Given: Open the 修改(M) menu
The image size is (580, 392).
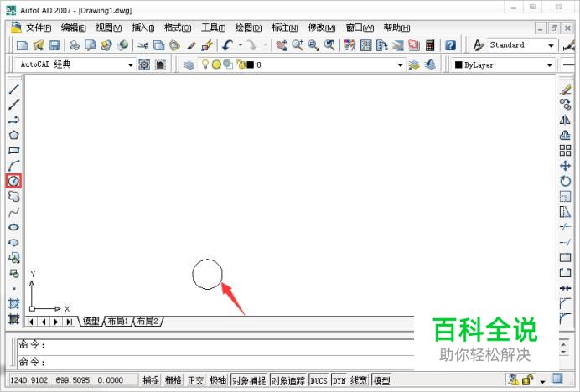Looking at the screenshot, I should coord(322,28).
